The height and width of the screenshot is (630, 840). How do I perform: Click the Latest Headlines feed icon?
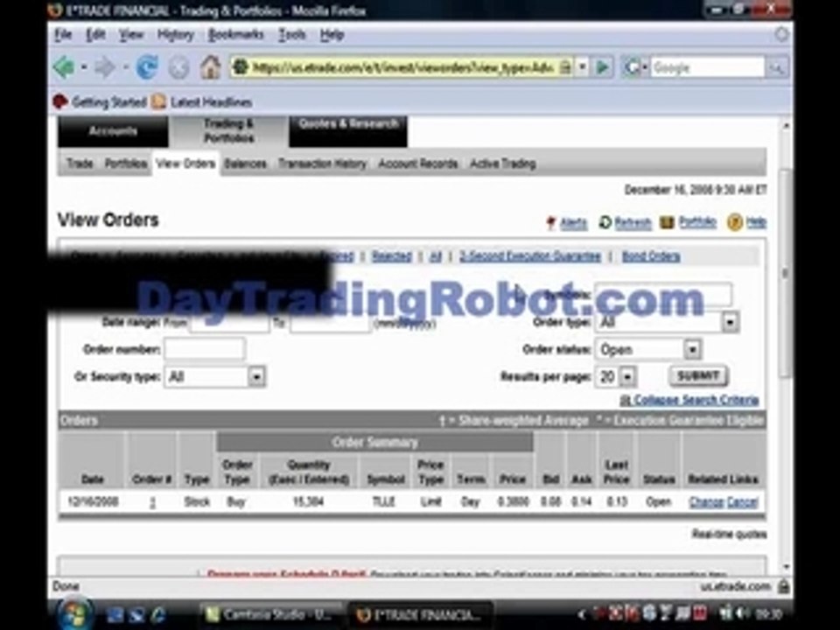point(158,101)
